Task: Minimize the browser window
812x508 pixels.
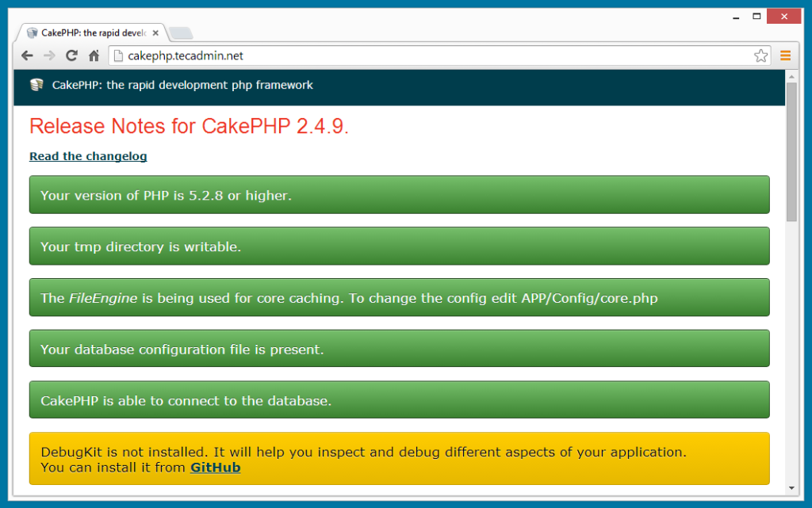Action: point(733,16)
